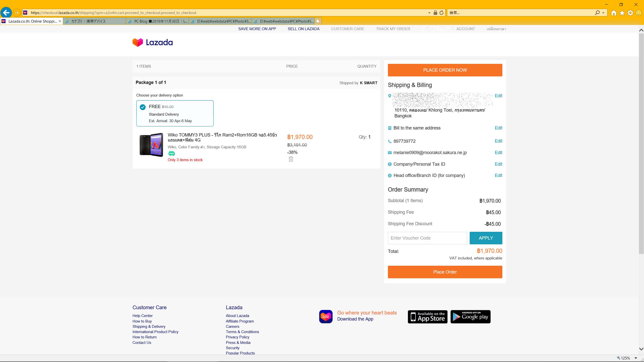Image resolution: width=644 pixels, height=362 pixels.
Task: Click the Branch ID coin icon
Action: tap(390, 175)
